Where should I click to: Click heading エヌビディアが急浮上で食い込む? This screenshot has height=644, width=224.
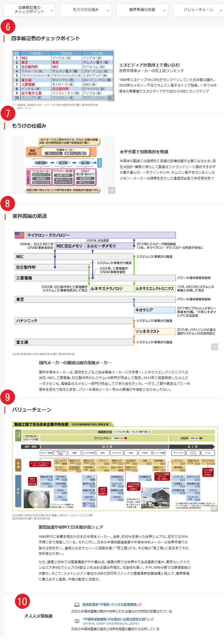(x=149, y=65)
